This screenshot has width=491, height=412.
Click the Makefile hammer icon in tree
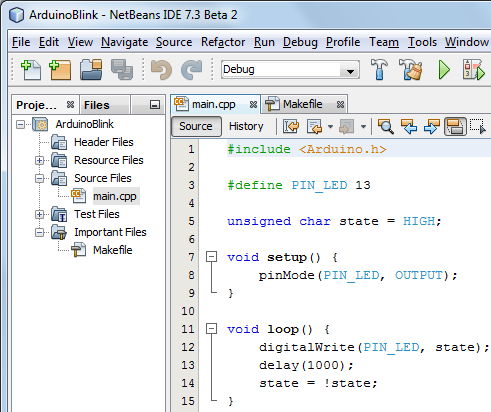(x=79, y=250)
